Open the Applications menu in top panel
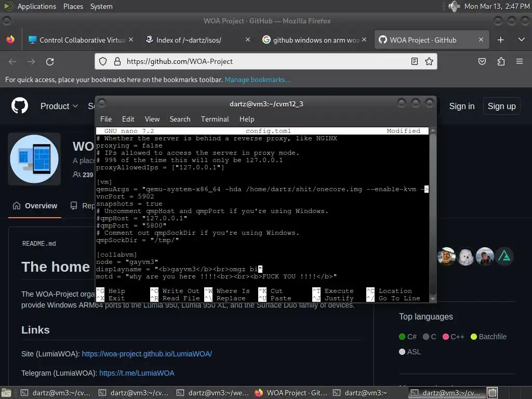 click(37, 6)
